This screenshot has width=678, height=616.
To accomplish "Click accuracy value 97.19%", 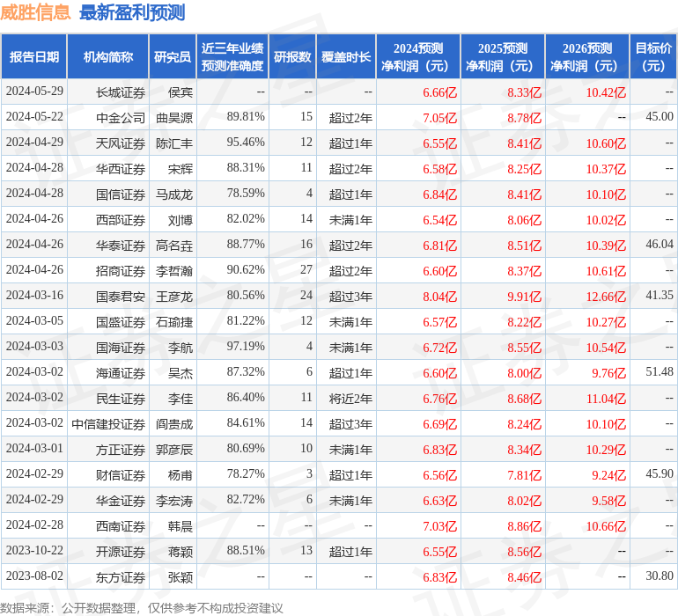I will click(x=246, y=346).
